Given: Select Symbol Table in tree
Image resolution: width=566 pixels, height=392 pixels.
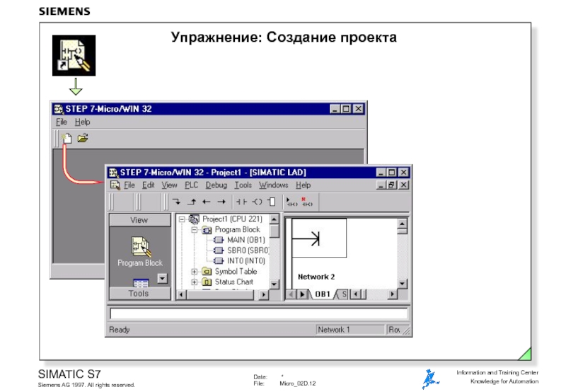Looking at the screenshot, I should click(x=236, y=272).
